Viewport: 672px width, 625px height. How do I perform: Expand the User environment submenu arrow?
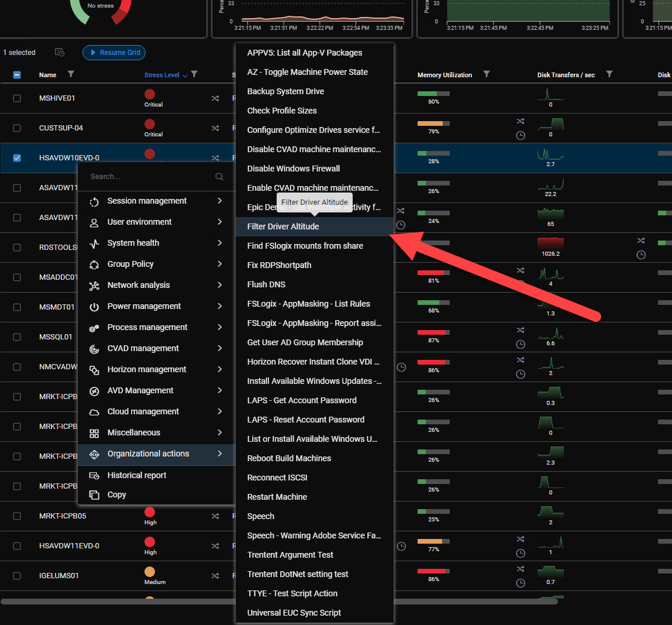220,222
